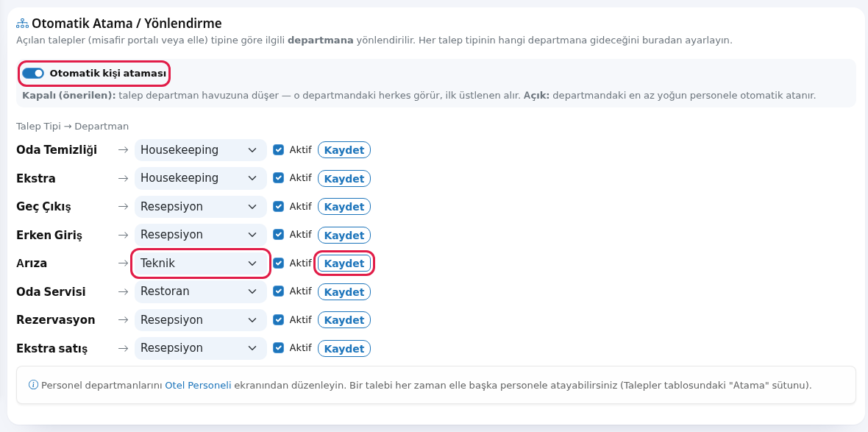Open the Teknik dropdown for Arıza
Viewport: 868px width, 432px height.
click(x=200, y=263)
